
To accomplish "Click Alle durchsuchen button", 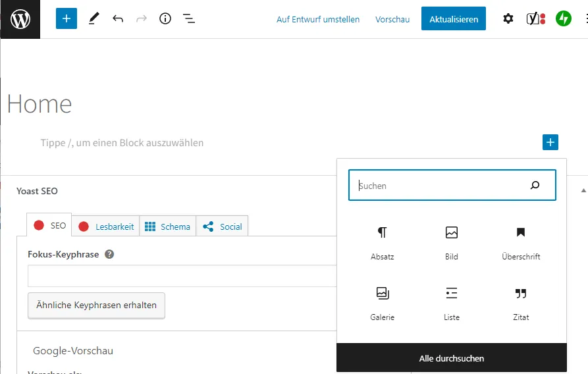I will pos(452,358).
